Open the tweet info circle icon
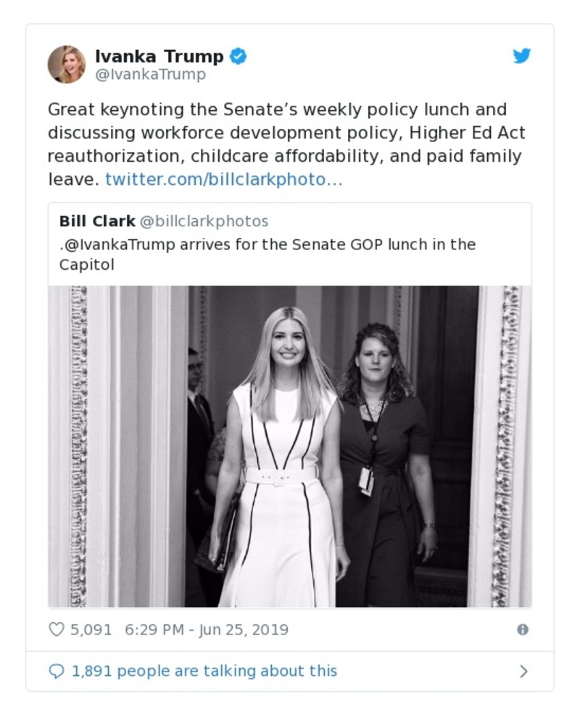This screenshot has height=728, width=580. coord(522,629)
